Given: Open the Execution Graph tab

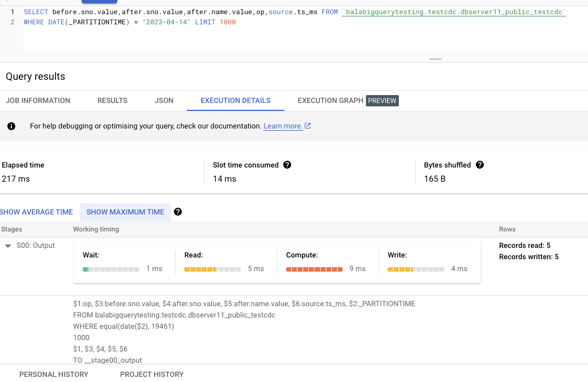Looking at the screenshot, I should pos(330,100).
